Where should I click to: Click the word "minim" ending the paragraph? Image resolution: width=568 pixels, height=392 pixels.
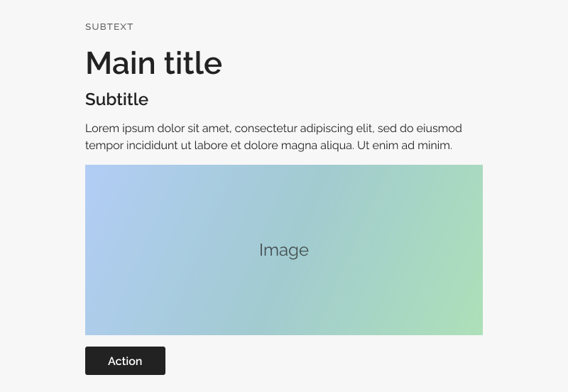point(434,146)
